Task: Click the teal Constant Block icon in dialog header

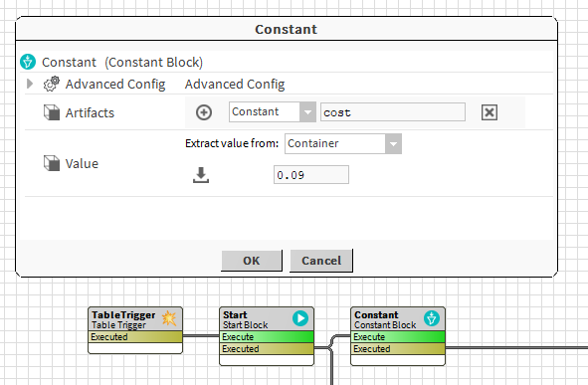Action: tap(28, 62)
